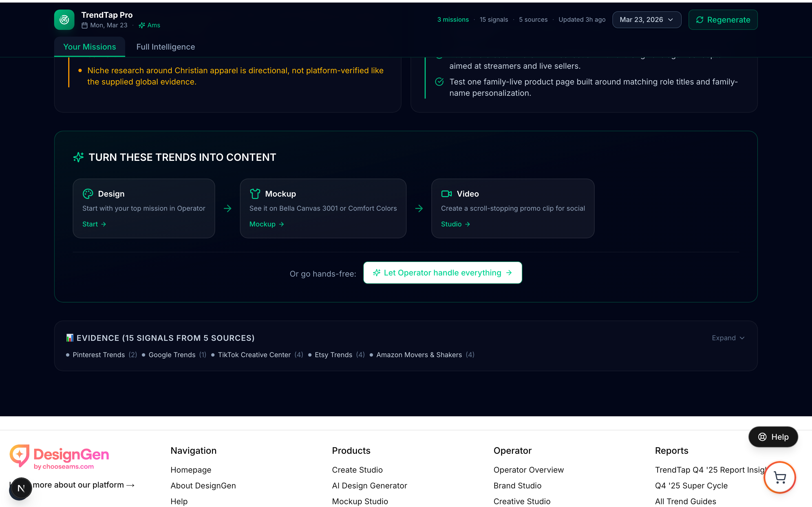The image size is (812, 507).
Task: Open the AI Design Generator link
Action: pos(369,486)
